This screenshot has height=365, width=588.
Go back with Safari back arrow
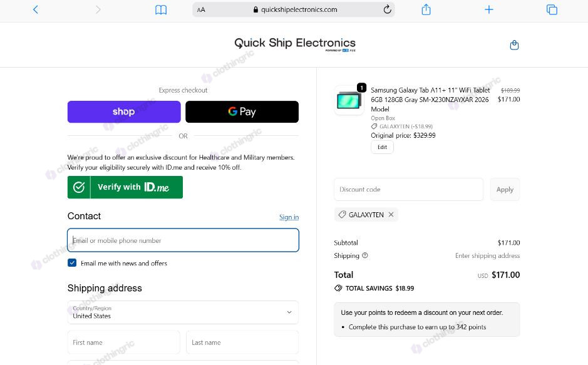[36, 9]
